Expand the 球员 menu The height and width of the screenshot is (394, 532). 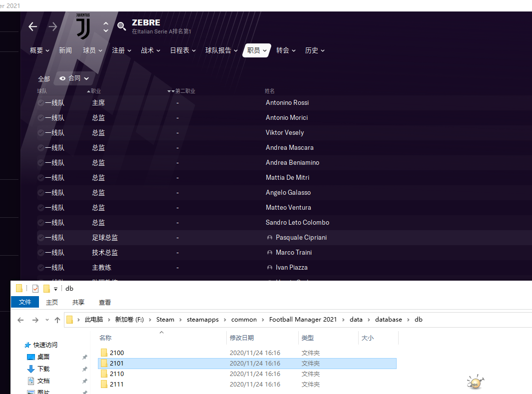coord(92,50)
